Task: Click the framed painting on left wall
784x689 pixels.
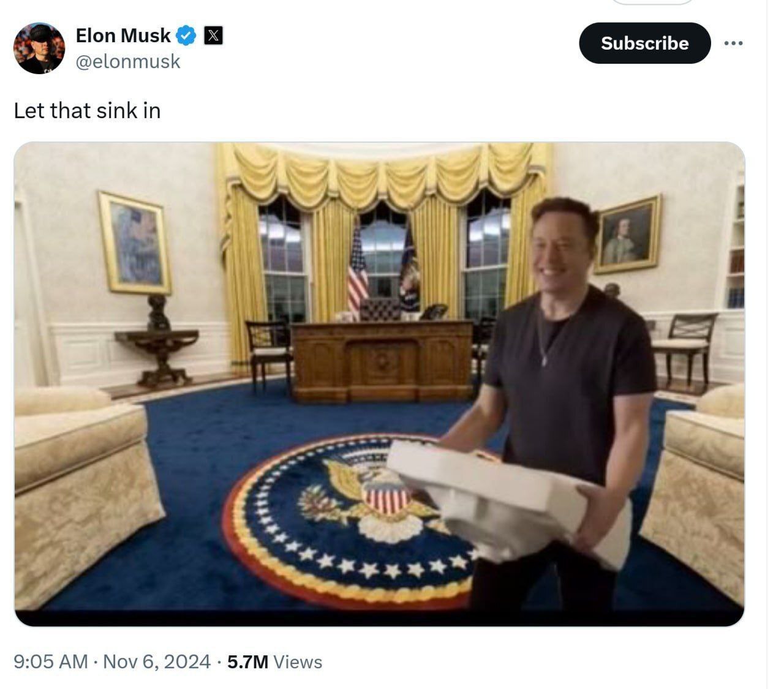Action: point(135,243)
